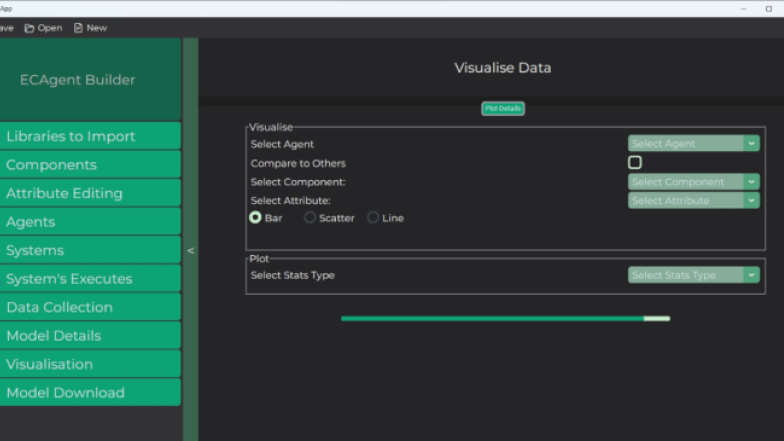784x441 pixels.
Task: Click the Plot Details button
Action: pyautogui.click(x=503, y=108)
